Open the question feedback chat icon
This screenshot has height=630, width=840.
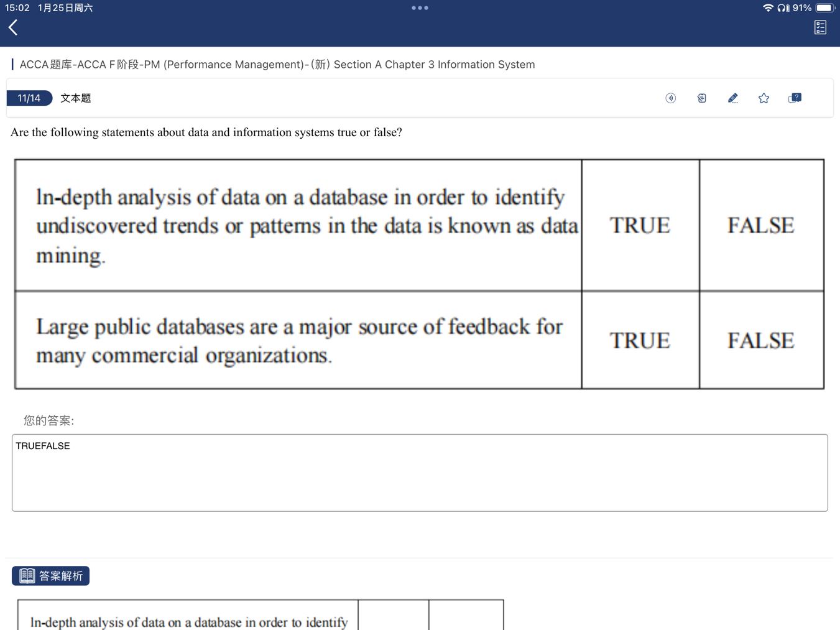click(795, 98)
